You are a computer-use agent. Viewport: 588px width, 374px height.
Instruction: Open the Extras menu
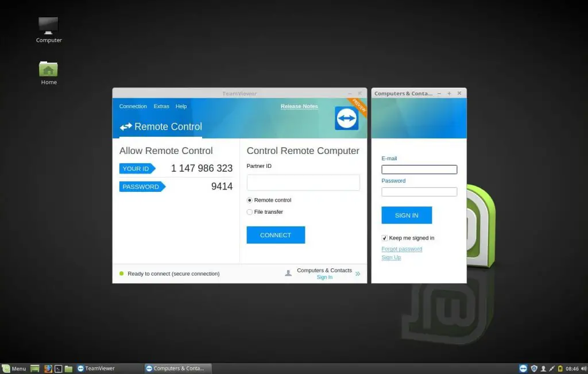click(161, 106)
